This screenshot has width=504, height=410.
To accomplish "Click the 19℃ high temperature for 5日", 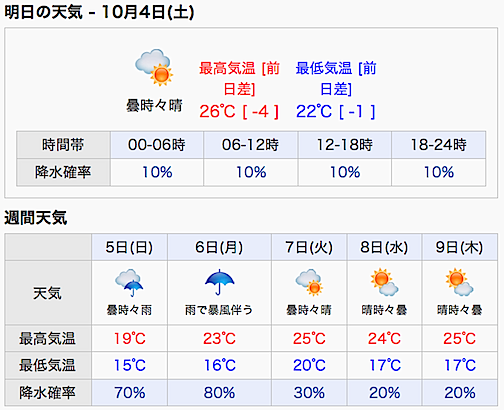I will pyautogui.click(x=130, y=339).
